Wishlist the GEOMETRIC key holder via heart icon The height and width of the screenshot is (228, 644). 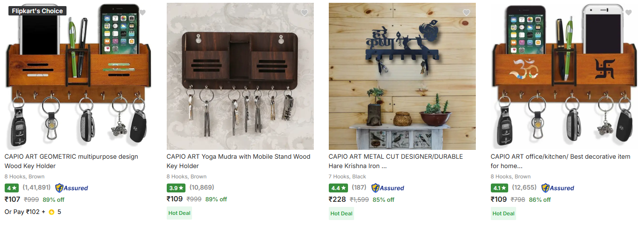click(x=142, y=13)
